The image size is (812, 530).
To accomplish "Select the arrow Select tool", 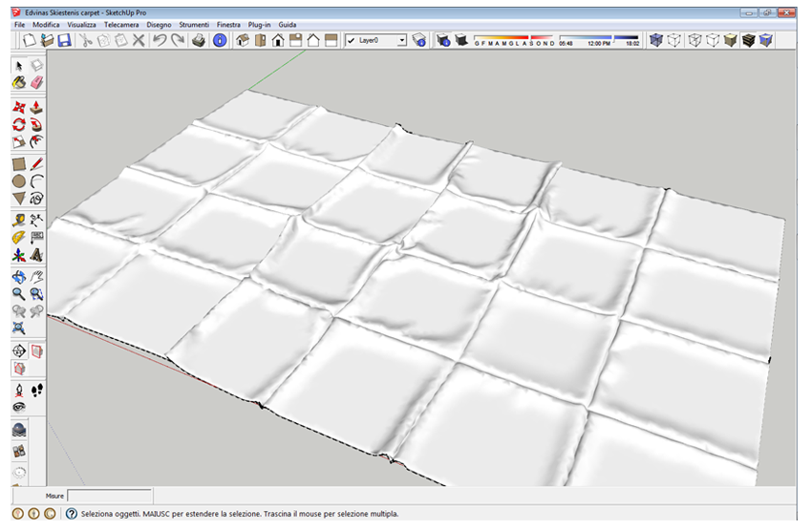I will (19, 66).
